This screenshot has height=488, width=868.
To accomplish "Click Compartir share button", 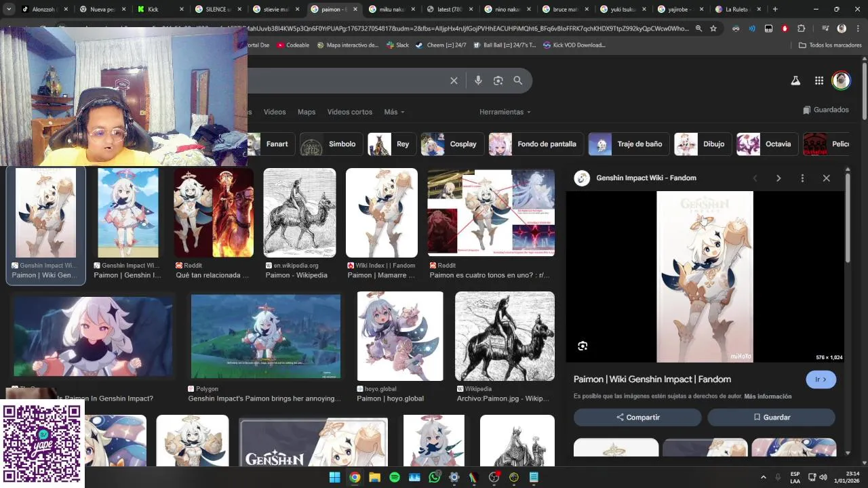I will tap(637, 418).
